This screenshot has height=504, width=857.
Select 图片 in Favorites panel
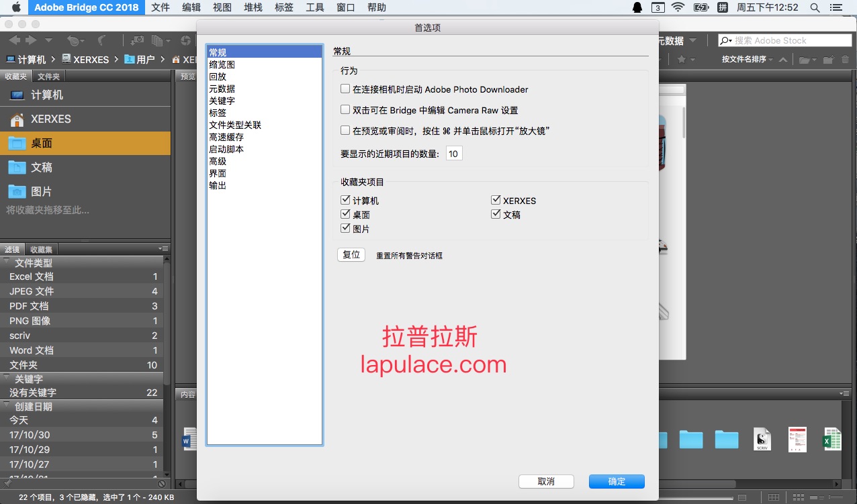tap(85, 191)
